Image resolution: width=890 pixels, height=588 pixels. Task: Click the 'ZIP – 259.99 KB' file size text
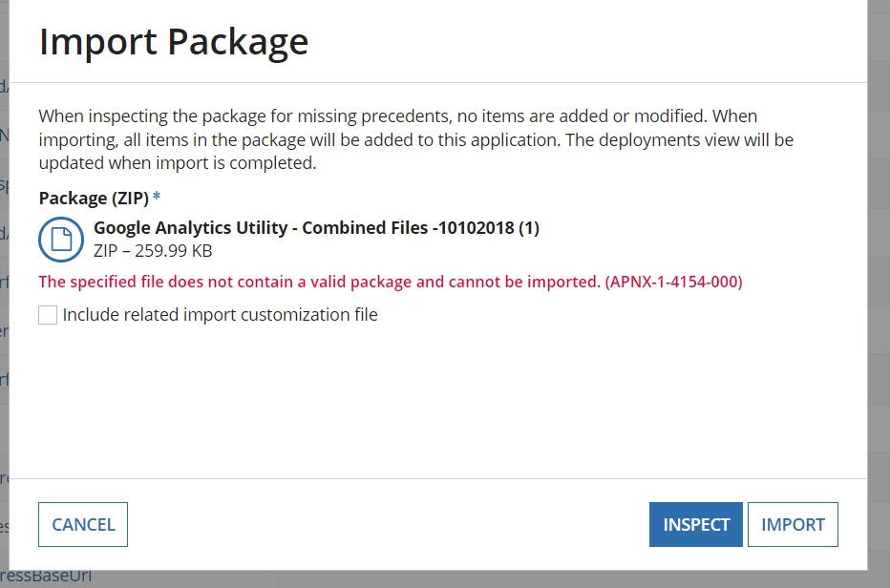[153, 251]
